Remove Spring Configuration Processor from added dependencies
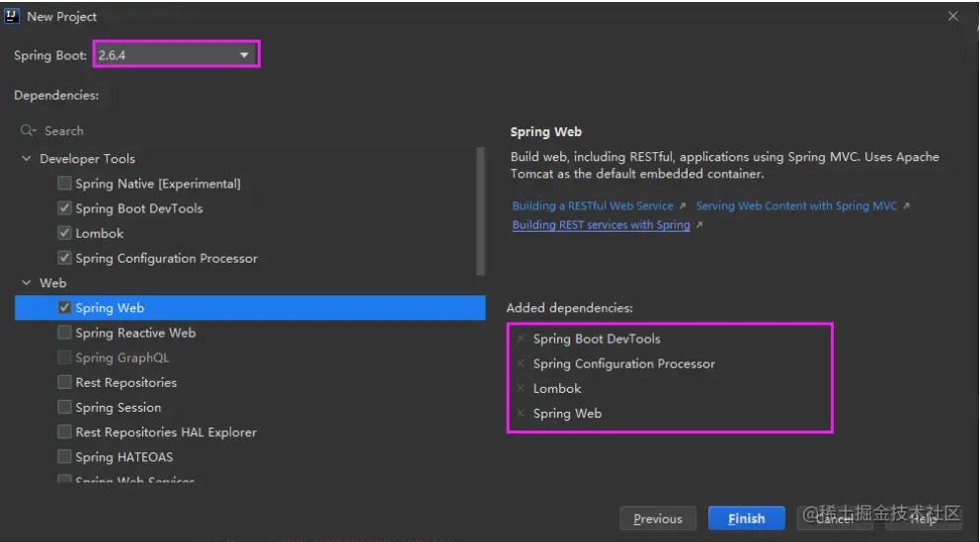The image size is (980, 542). tap(521, 363)
